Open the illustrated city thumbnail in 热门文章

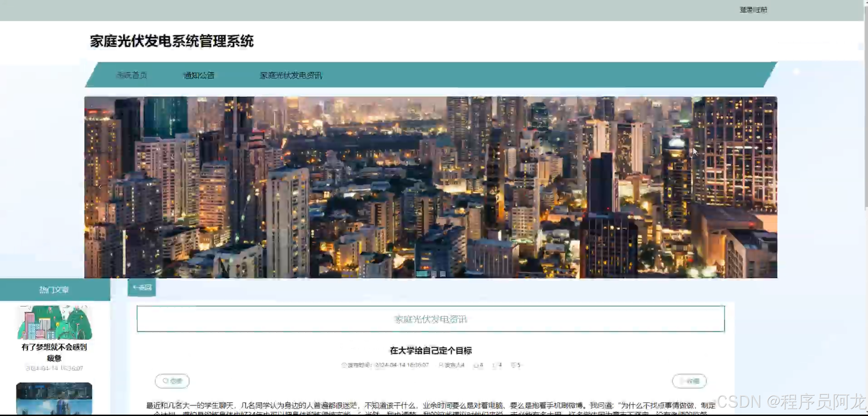tap(54, 322)
